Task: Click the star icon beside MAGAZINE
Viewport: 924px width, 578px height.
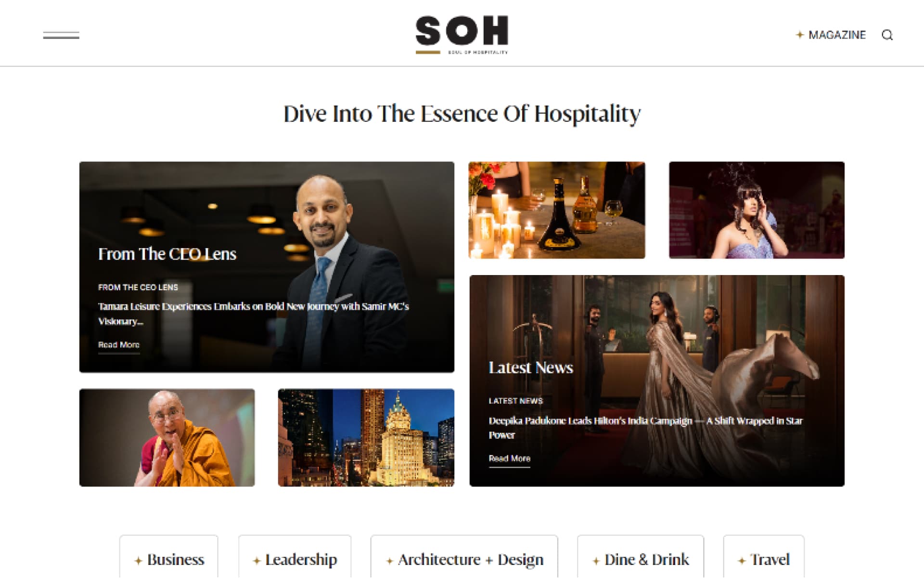Action: [x=799, y=35]
